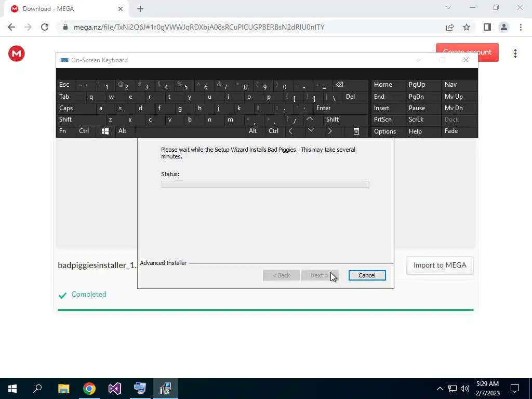Open Visual Studio from the taskbar
Viewport: 532px width, 399px height.
point(114,389)
